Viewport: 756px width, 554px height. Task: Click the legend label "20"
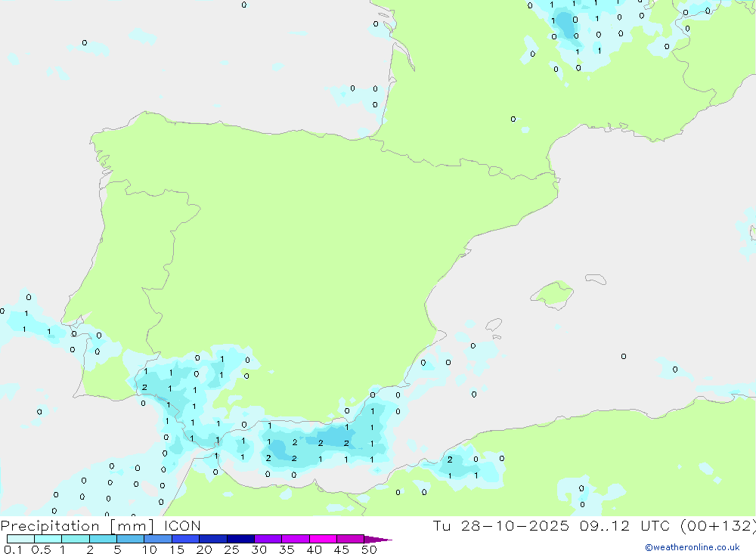pyautogui.click(x=204, y=549)
